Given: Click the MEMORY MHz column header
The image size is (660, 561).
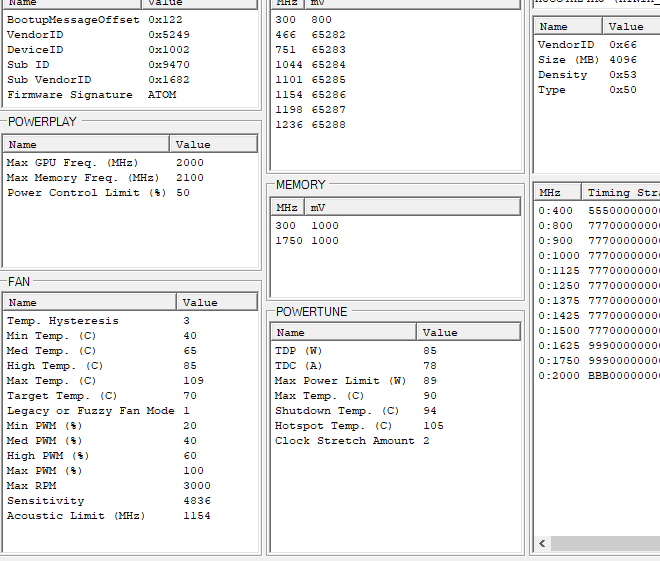Looking at the screenshot, I should 287,207.
